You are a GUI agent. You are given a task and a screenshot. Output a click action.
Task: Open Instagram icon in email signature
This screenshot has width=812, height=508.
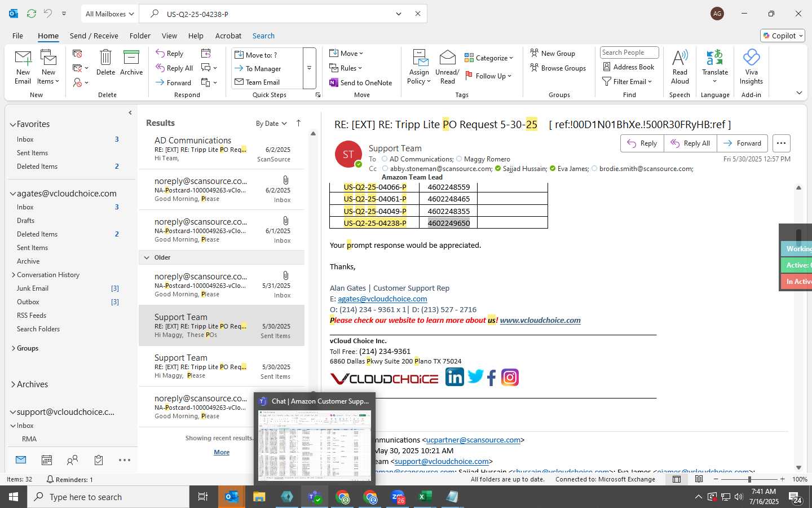pyautogui.click(x=510, y=377)
